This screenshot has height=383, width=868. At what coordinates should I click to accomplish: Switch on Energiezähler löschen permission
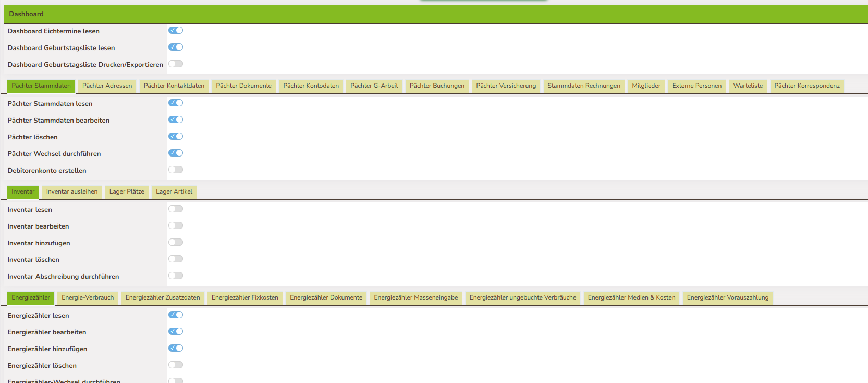(x=176, y=365)
